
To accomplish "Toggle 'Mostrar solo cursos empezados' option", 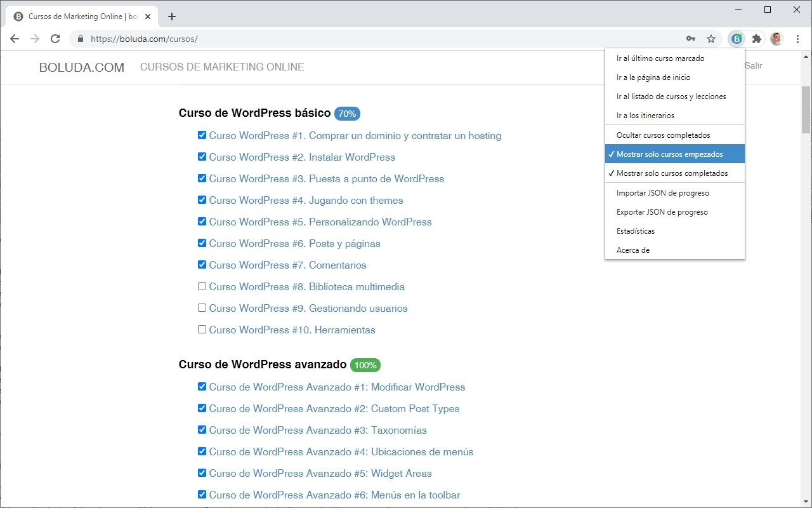I will (675, 154).
